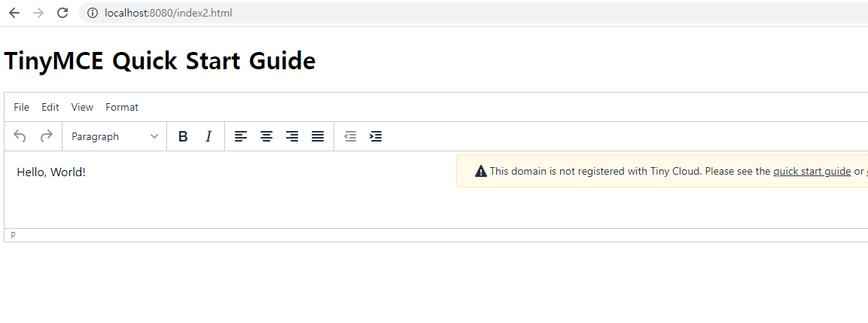Viewport: 868px width, 323px height.
Task: Align text left
Action: coord(240,136)
